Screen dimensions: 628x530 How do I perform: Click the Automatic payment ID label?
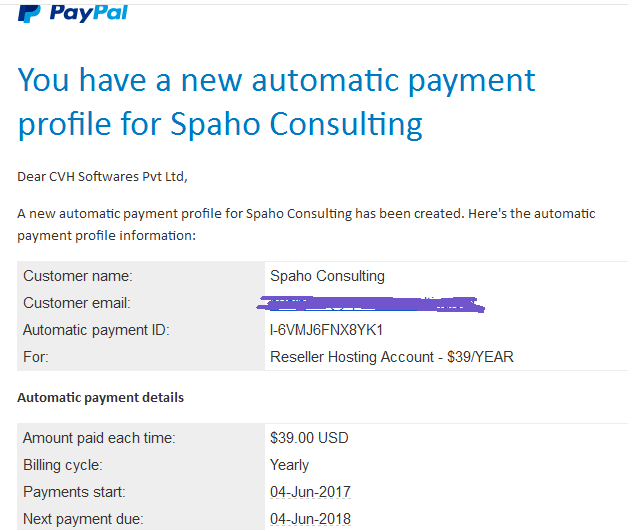point(96,330)
